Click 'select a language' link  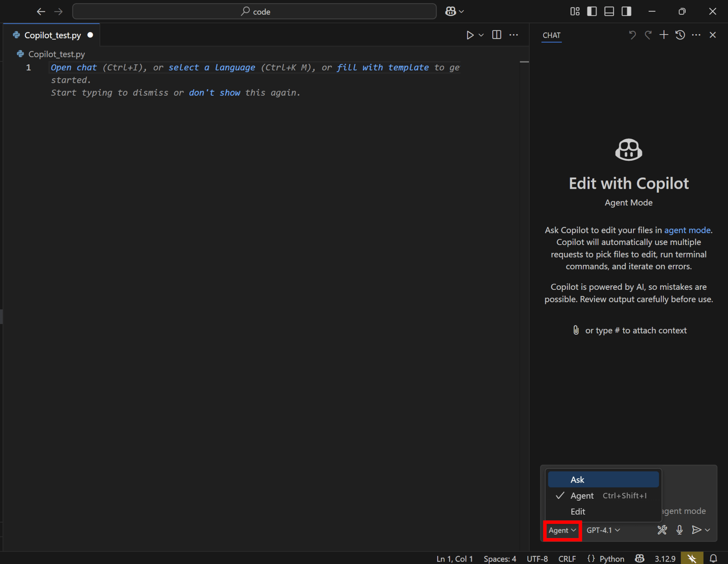point(212,68)
